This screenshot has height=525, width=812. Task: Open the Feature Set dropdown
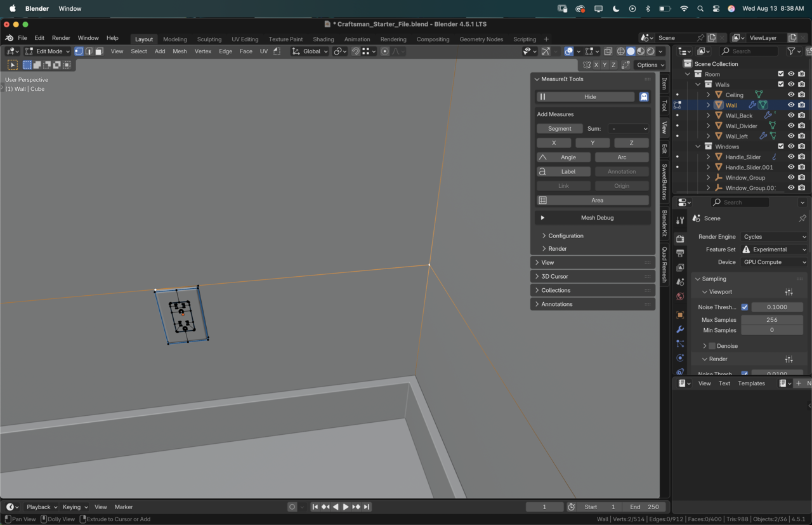click(774, 249)
